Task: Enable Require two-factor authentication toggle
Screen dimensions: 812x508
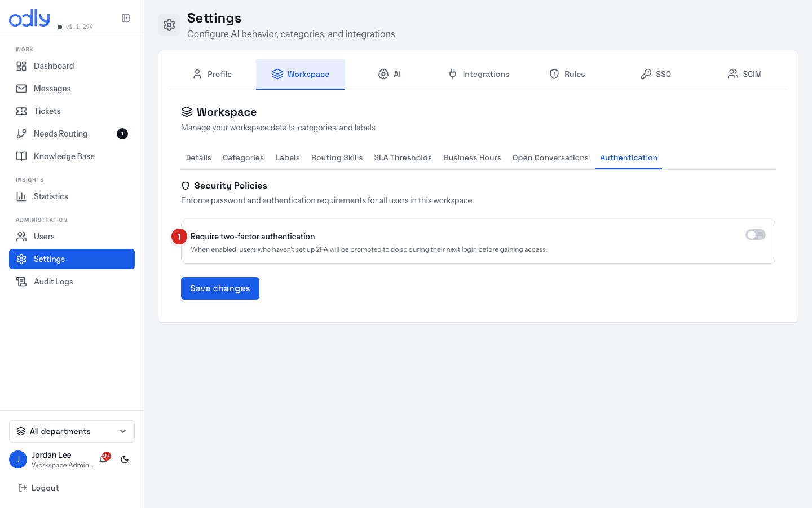Action: tap(756, 235)
